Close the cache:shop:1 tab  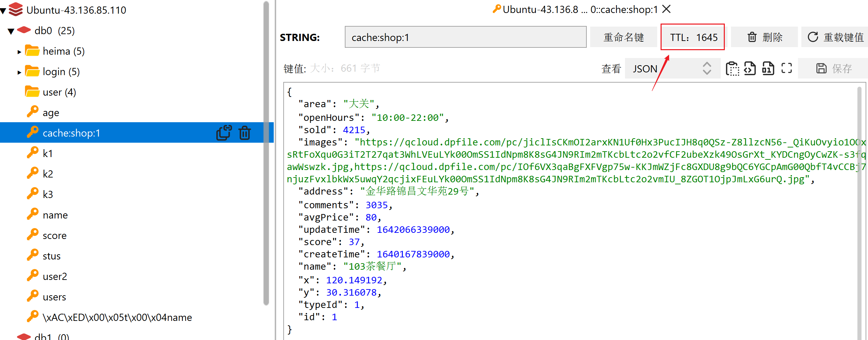[x=666, y=9]
